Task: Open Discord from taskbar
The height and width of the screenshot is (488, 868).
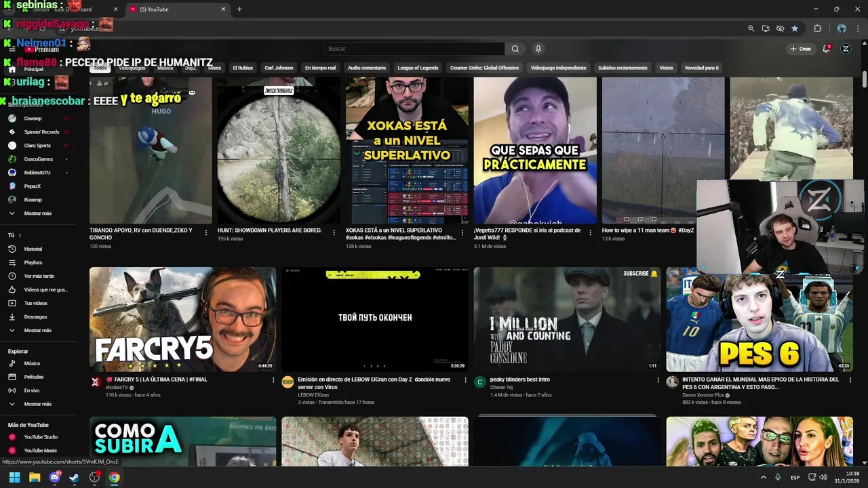Action: tap(54, 477)
